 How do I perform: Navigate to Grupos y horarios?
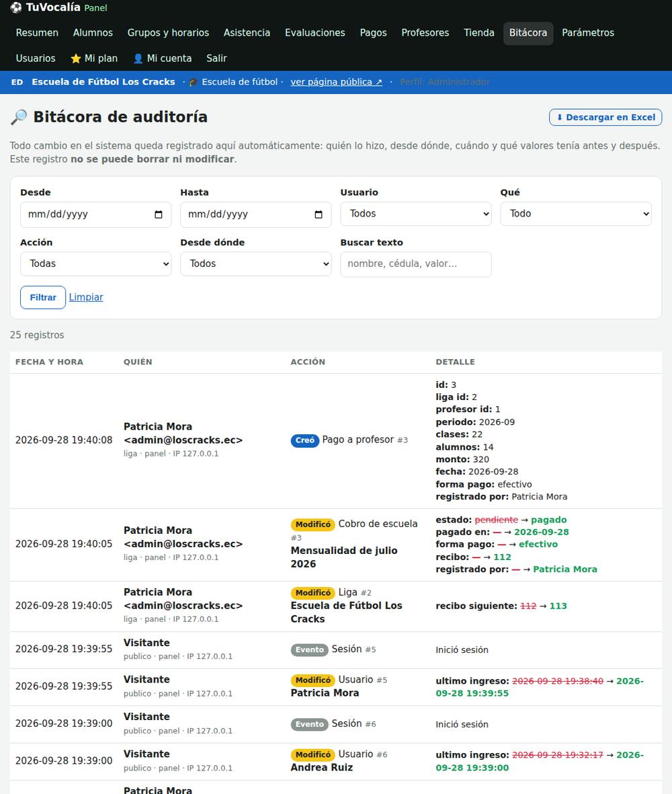click(x=168, y=33)
